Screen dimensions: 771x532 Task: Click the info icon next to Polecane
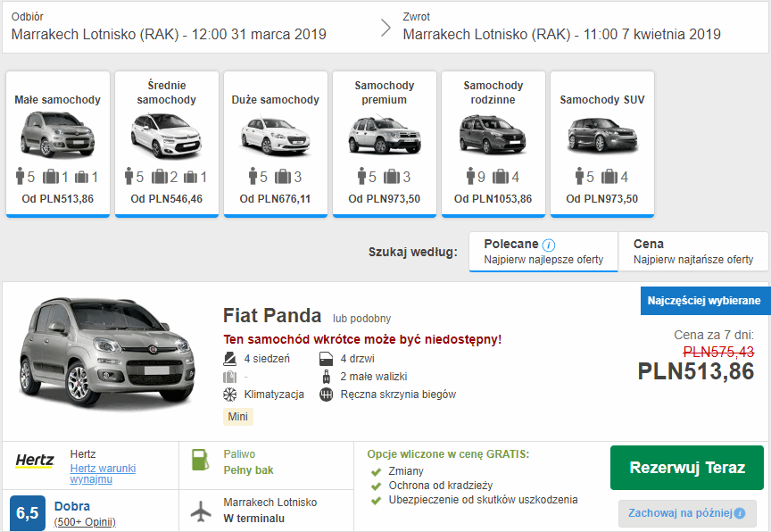[549, 245]
